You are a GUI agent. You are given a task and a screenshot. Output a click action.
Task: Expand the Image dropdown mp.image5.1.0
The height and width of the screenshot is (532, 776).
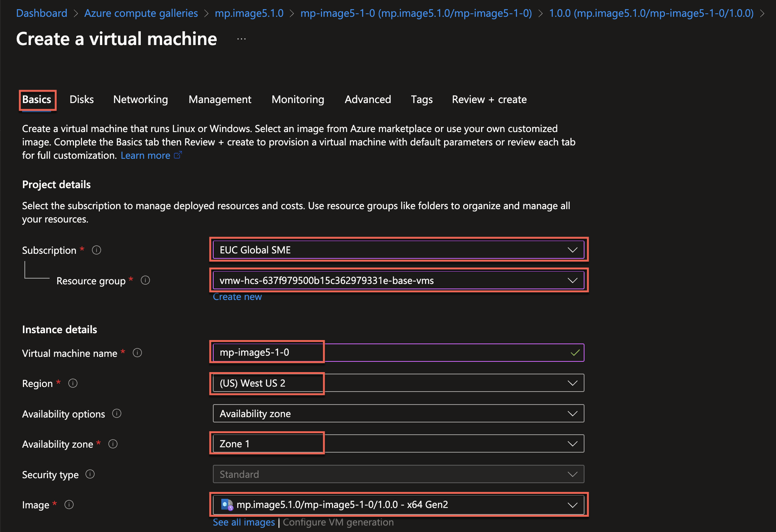tap(398, 505)
